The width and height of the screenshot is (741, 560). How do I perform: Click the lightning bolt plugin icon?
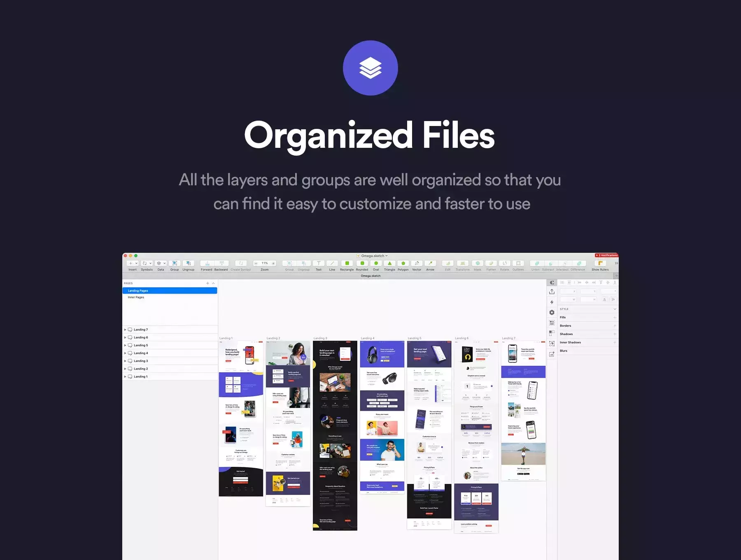click(552, 302)
